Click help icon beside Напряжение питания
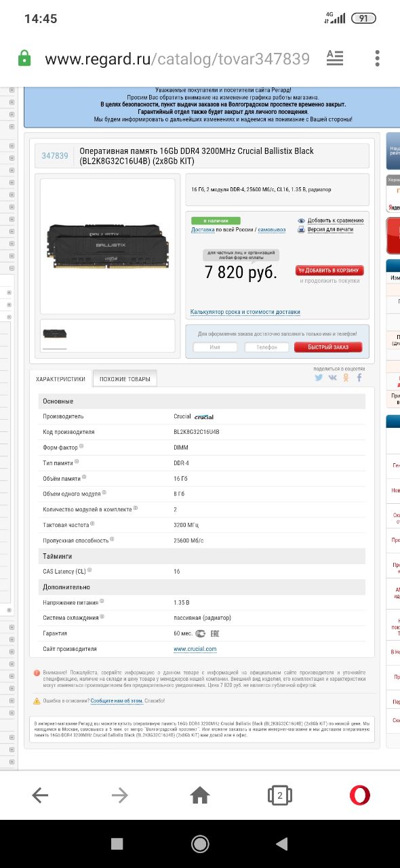Image resolution: width=400 pixels, height=868 pixels. (x=102, y=601)
